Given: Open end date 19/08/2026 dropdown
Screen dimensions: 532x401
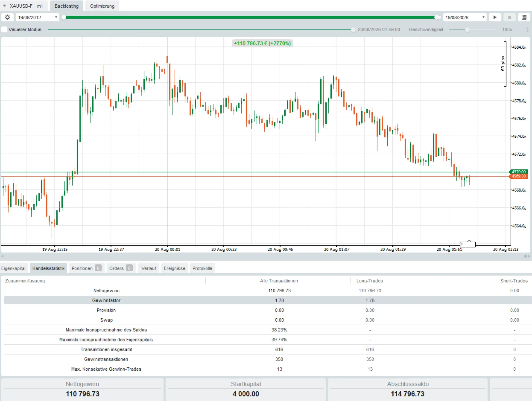Looking at the screenshot, I should tap(465, 17).
